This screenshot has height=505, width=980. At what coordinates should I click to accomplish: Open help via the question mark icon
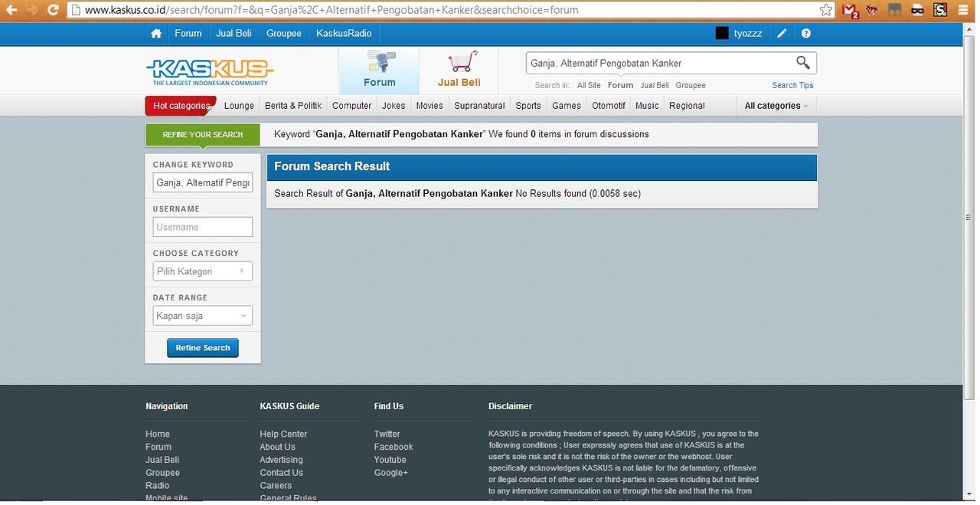(805, 34)
